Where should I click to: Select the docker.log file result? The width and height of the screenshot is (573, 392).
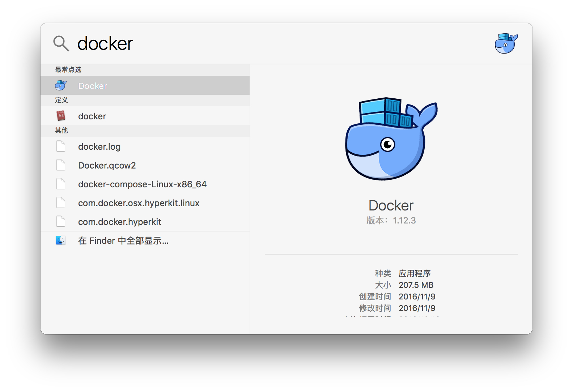[x=145, y=146]
